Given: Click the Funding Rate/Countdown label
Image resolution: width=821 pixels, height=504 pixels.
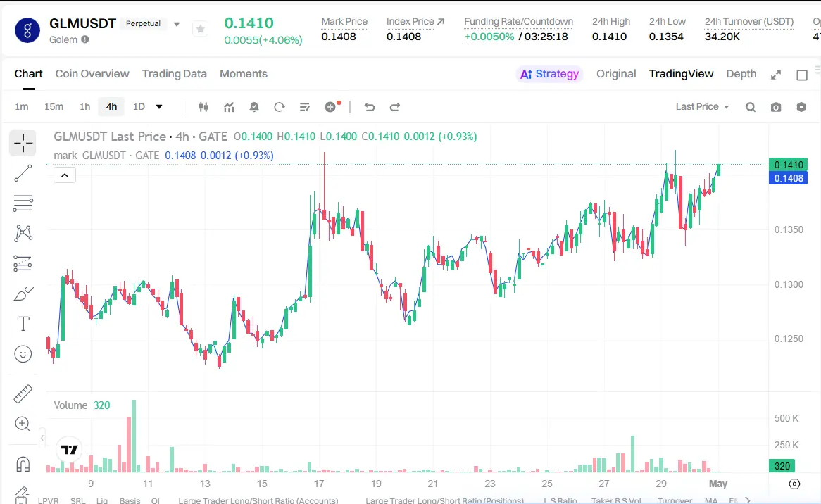Looking at the screenshot, I should point(518,21).
